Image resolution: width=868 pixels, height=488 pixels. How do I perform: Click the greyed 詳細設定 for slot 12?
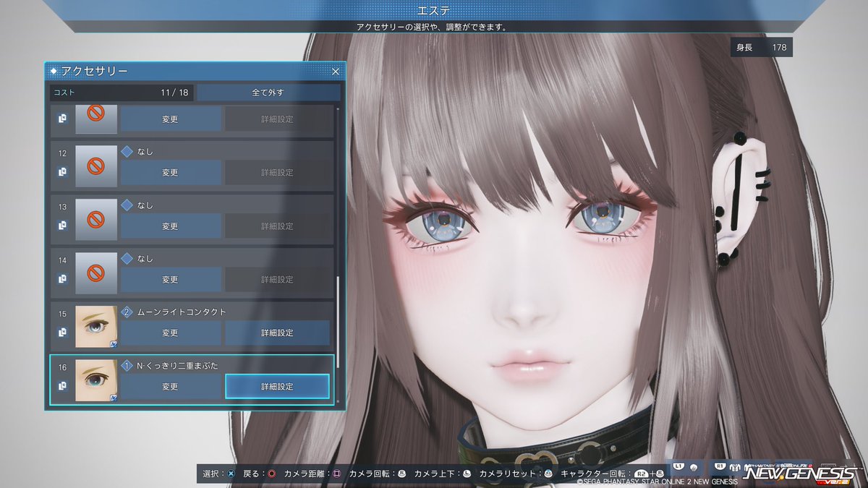pos(278,173)
